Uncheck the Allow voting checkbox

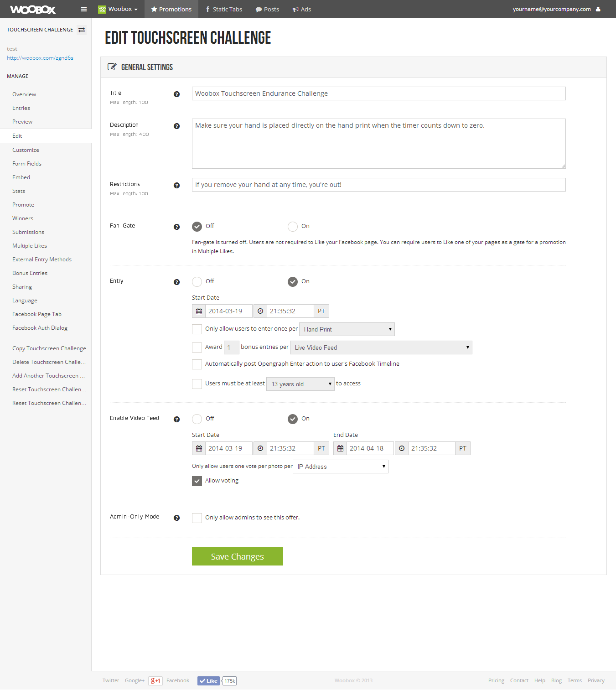[197, 481]
